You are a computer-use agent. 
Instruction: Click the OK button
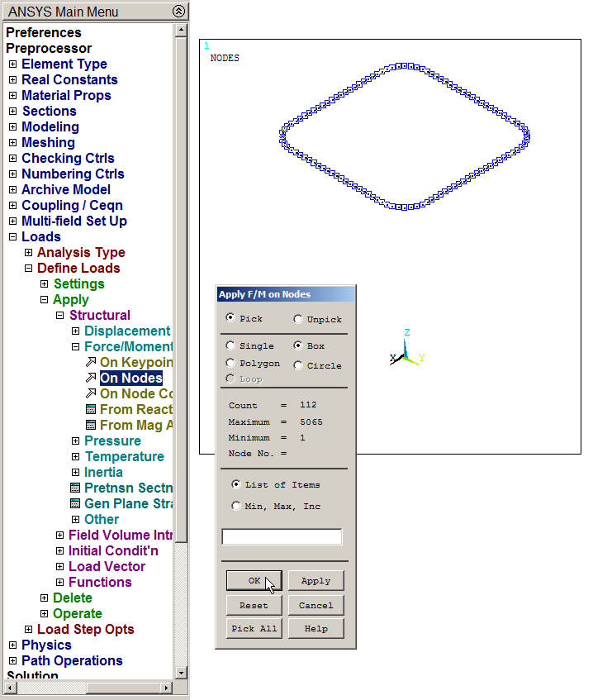coord(254,580)
